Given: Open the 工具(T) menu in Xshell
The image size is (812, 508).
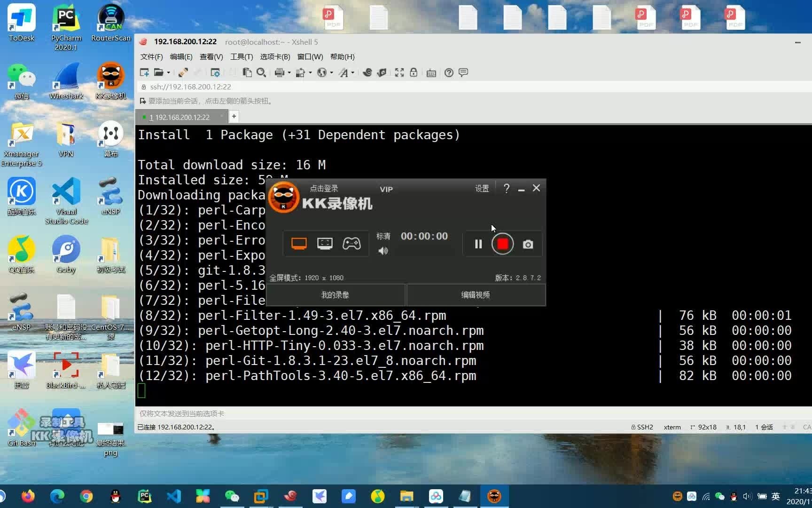Looking at the screenshot, I should coord(242,56).
